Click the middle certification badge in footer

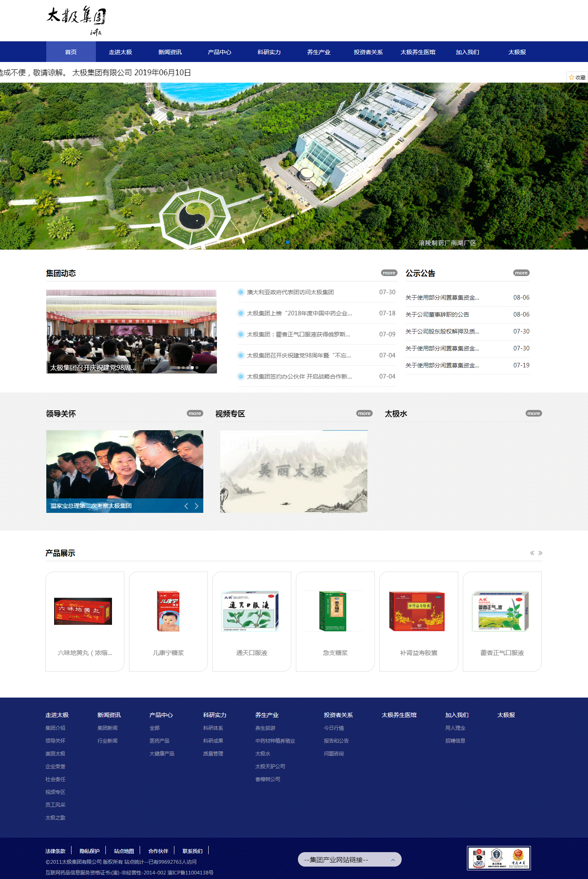coord(497,858)
